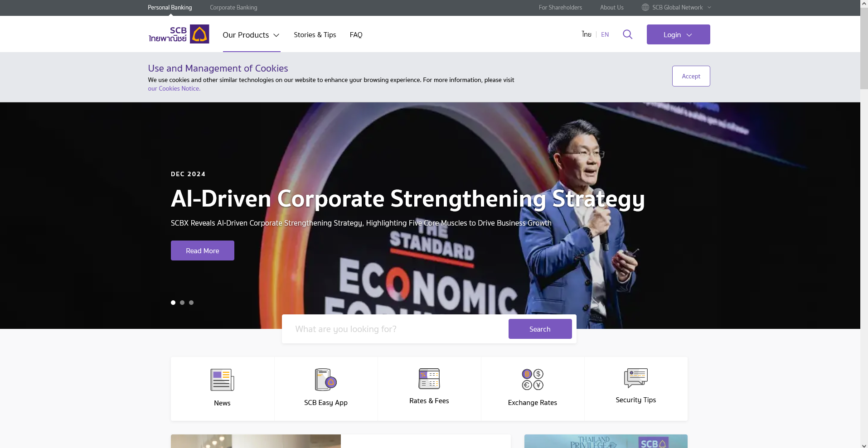Image resolution: width=868 pixels, height=448 pixels.
Task: Click the Thailand Privilege banner thumbnail
Action: point(606,441)
